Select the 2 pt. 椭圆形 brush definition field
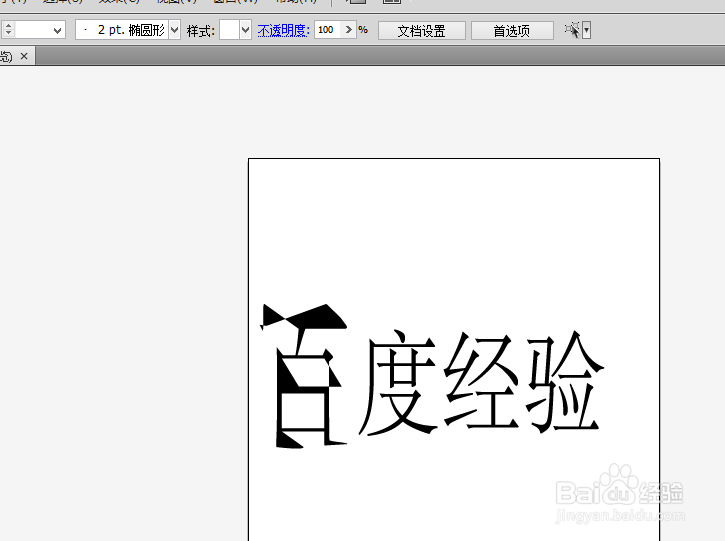The width and height of the screenshot is (725, 541). click(122, 31)
